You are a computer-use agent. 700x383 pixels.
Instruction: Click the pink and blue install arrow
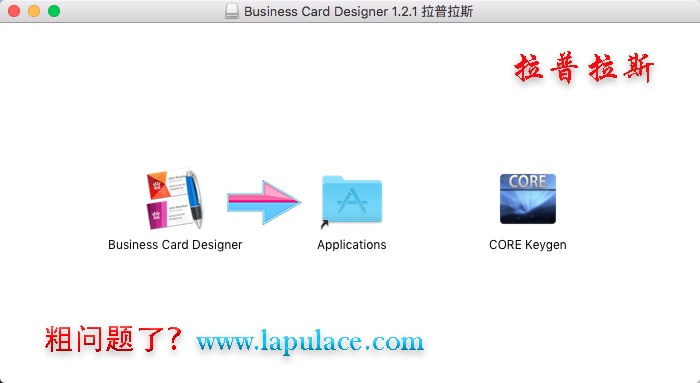click(264, 202)
